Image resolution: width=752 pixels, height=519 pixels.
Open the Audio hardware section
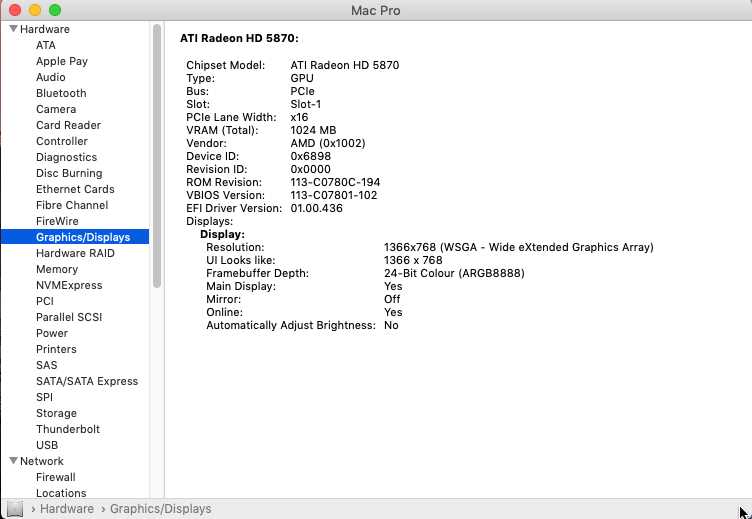tap(51, 77)
